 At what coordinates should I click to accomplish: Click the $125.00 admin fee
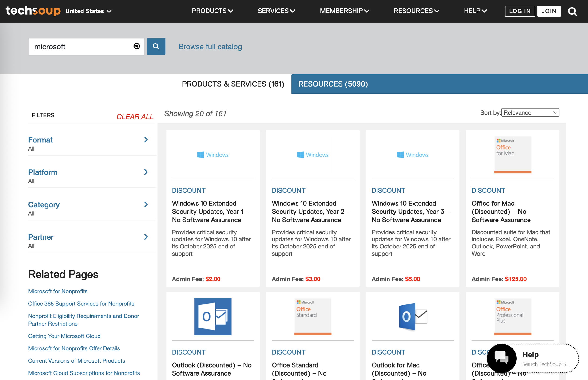(516, 279)
